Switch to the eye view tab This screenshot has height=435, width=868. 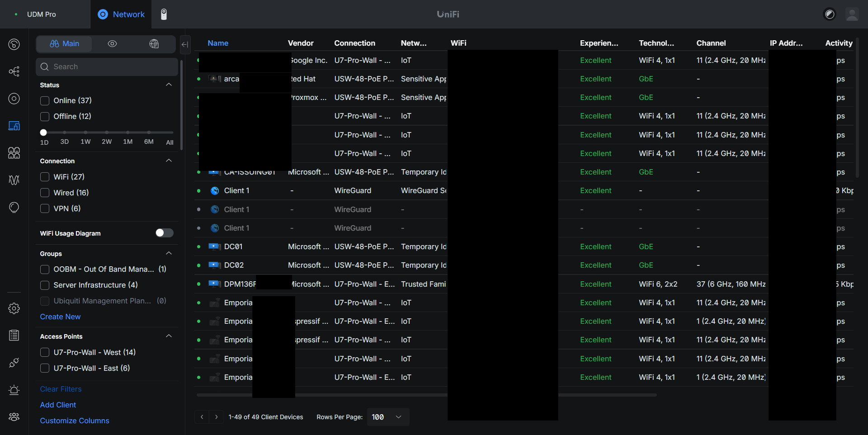click(113, 44)
